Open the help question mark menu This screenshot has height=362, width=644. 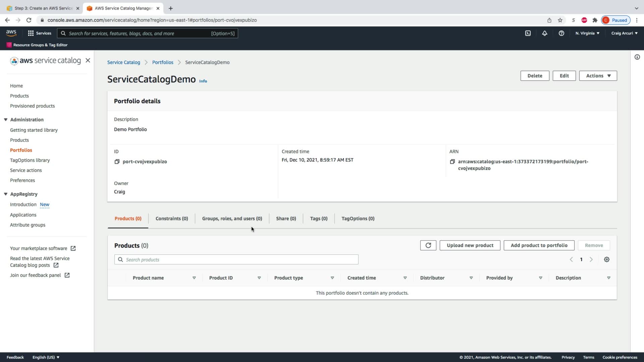tap(561, 33)
